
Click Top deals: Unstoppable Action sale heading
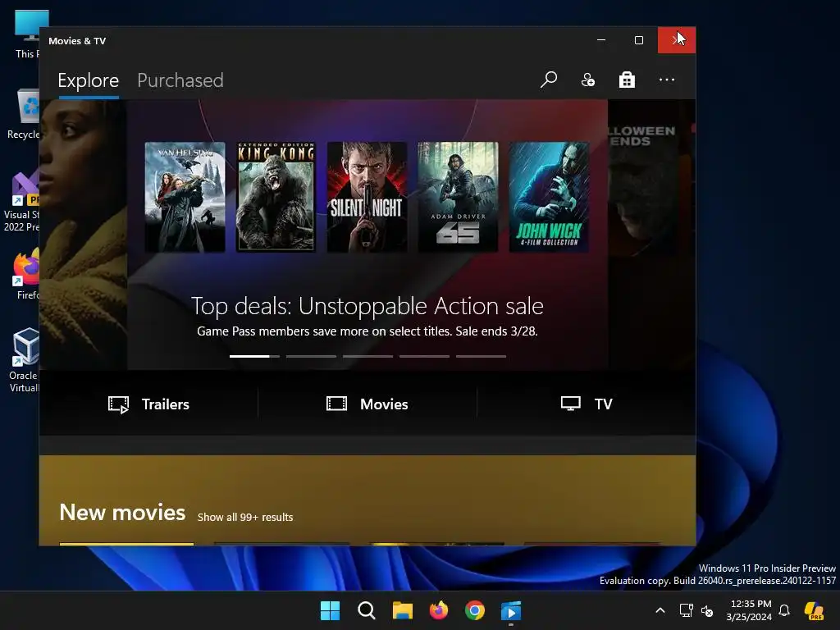[367, 306]
